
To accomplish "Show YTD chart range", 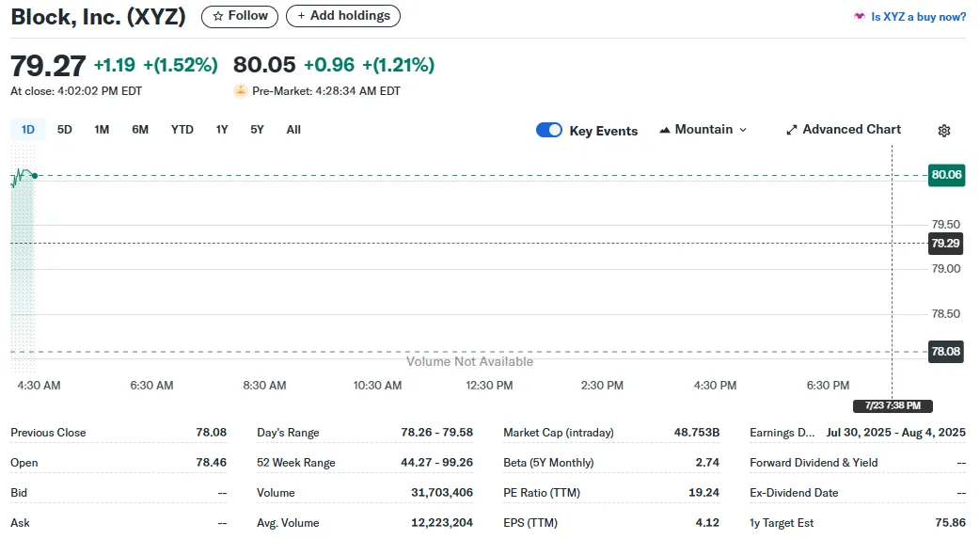I will [182, 130].
